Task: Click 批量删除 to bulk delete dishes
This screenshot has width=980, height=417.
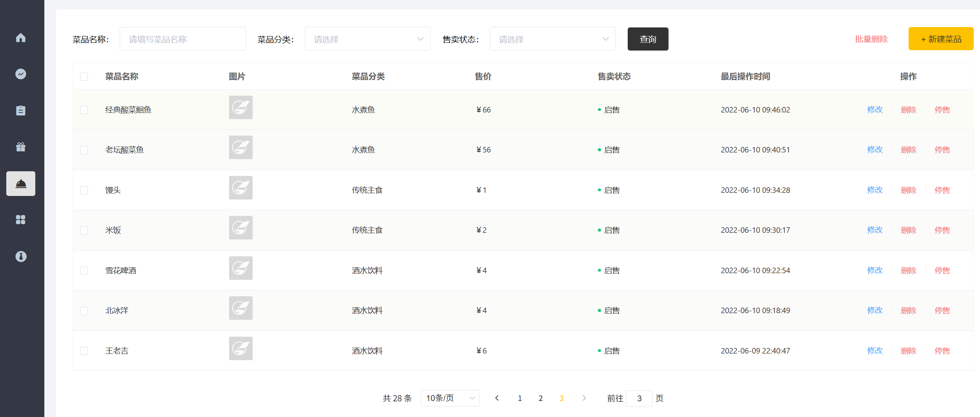Action: pyautogui.click(x=871, y=39)
